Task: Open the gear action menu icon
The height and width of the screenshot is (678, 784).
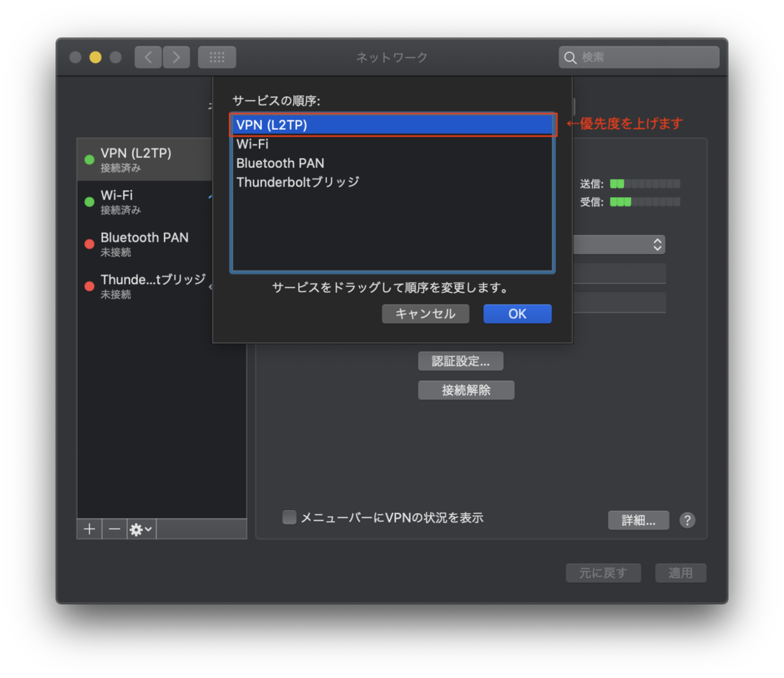Action: pos(137,529)
